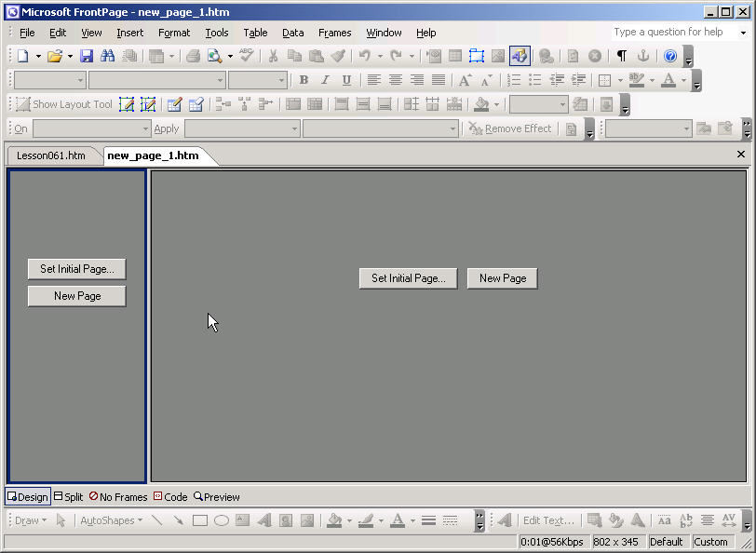This screenshot has height=553, width=756.
Task: Open the Style combo box
Action: point(50,80)
